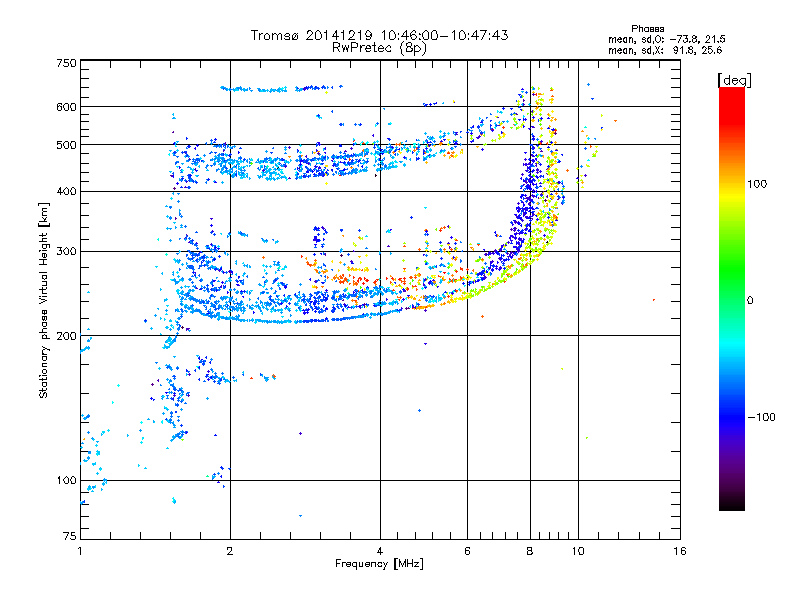The image size is (800, 600).
Task: Click the x-axis tick label '10'
Action: 578,551
